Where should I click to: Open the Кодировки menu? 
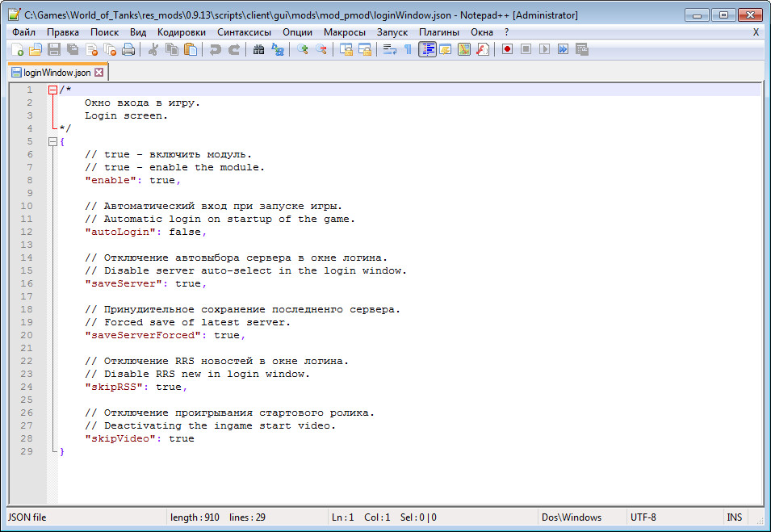[x=182, y=31]
